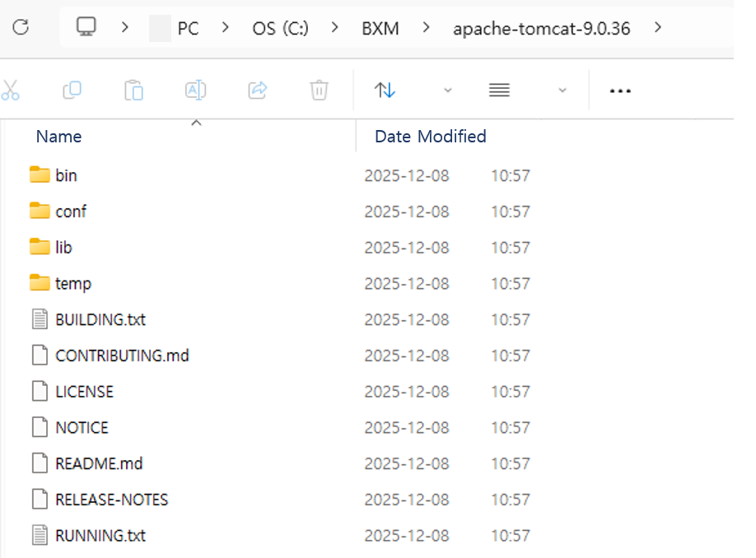Open the See more ellipsis menu

pos(619,91)
